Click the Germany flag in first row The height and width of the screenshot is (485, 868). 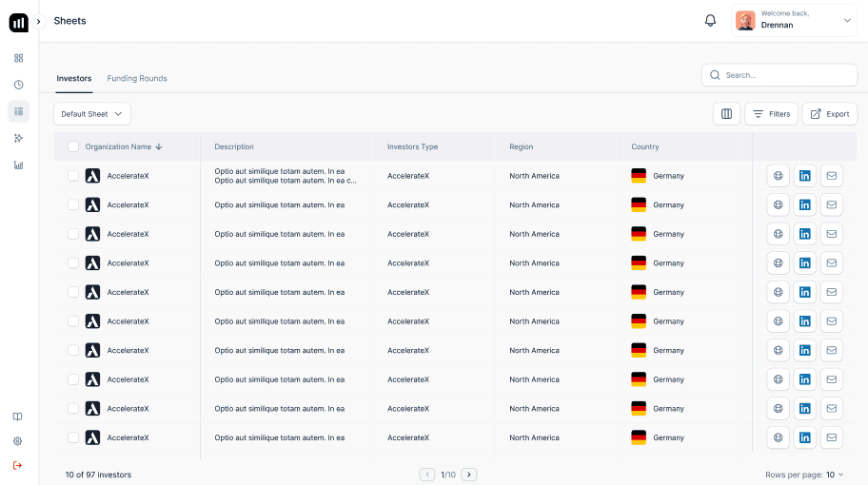(639, 176)
